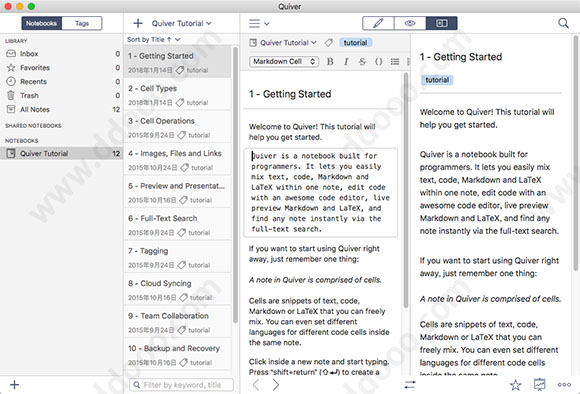Insert inline code with braces icon
Viewport: 580px width, 394px height.
click(378, 61)
